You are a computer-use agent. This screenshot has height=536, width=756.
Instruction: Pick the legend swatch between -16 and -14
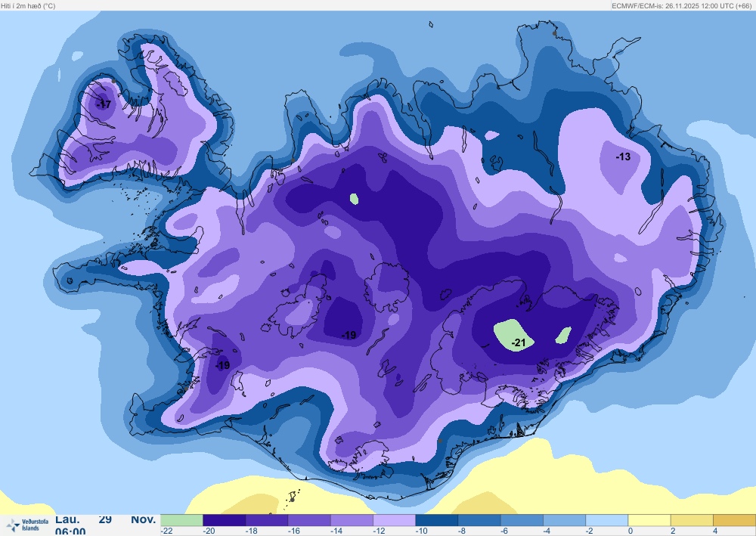pyautogui.click(x=309, y=520)
